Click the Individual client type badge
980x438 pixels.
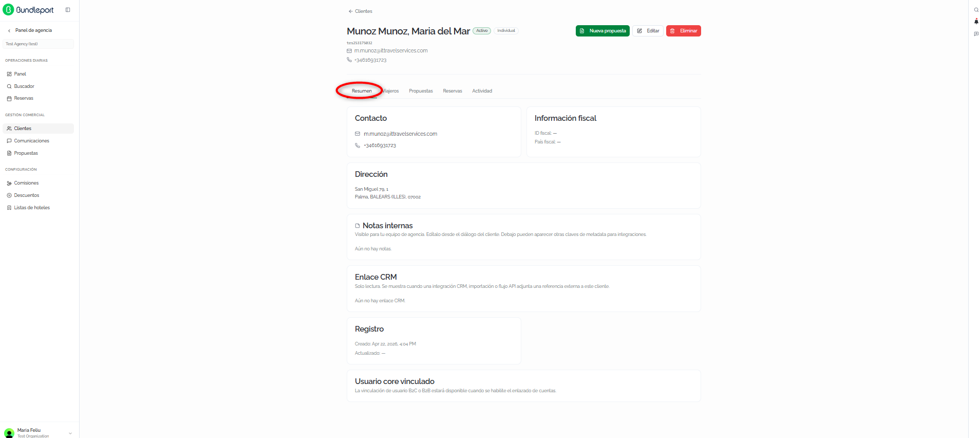pyautogui.click(x=506, y=31)
